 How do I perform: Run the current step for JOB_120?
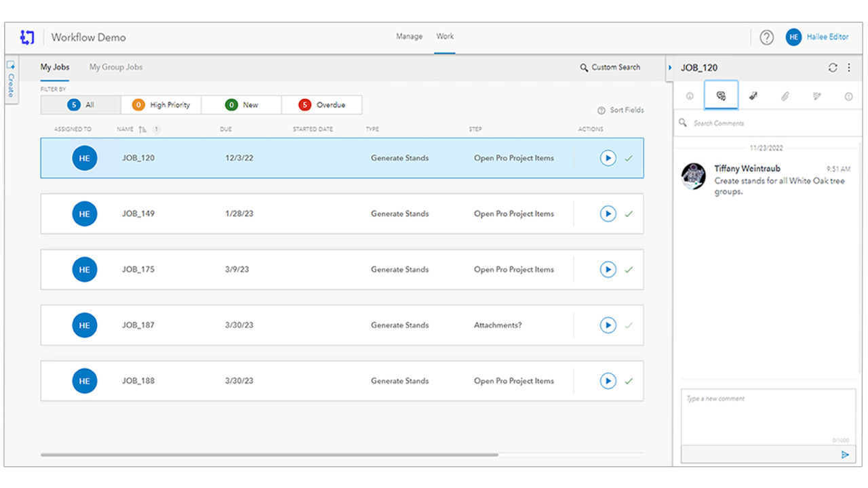pos(608,158)
